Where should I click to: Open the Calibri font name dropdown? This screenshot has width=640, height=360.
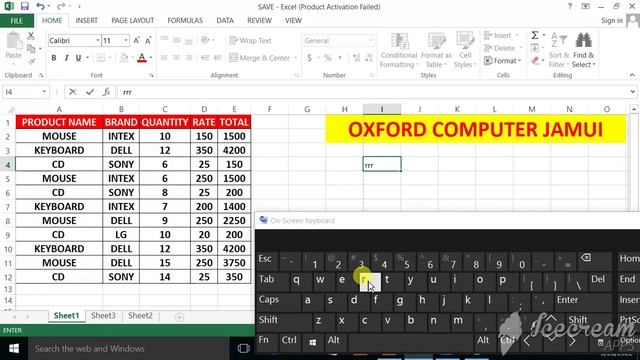pyautogui.click(x=98, y=40)
